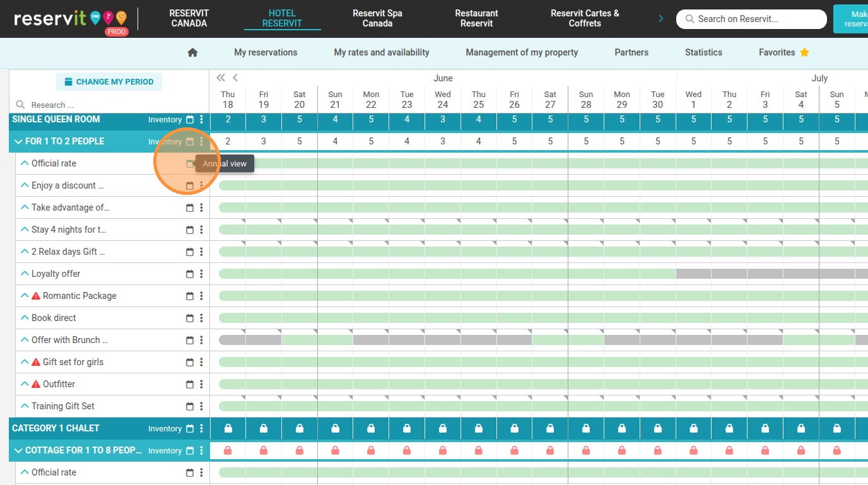Click the Category 1 Chalet lock on Fri 3 July
Image resolution: width=868 pixels, height=485 pixels.
[765, 429]
